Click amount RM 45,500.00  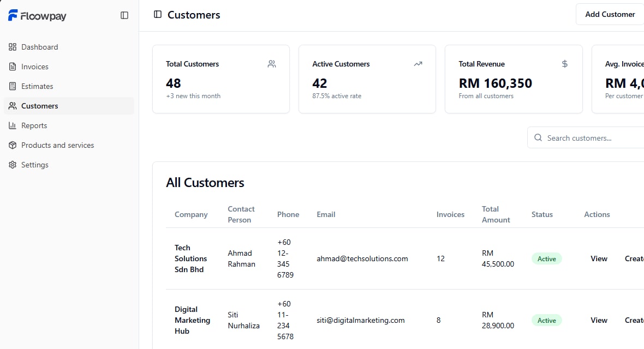click(498, 258)
